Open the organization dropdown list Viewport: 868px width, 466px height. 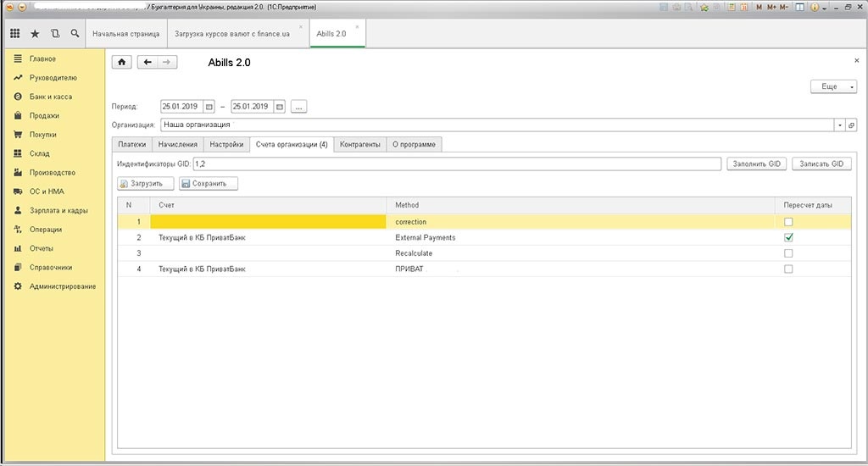[839, 125]
